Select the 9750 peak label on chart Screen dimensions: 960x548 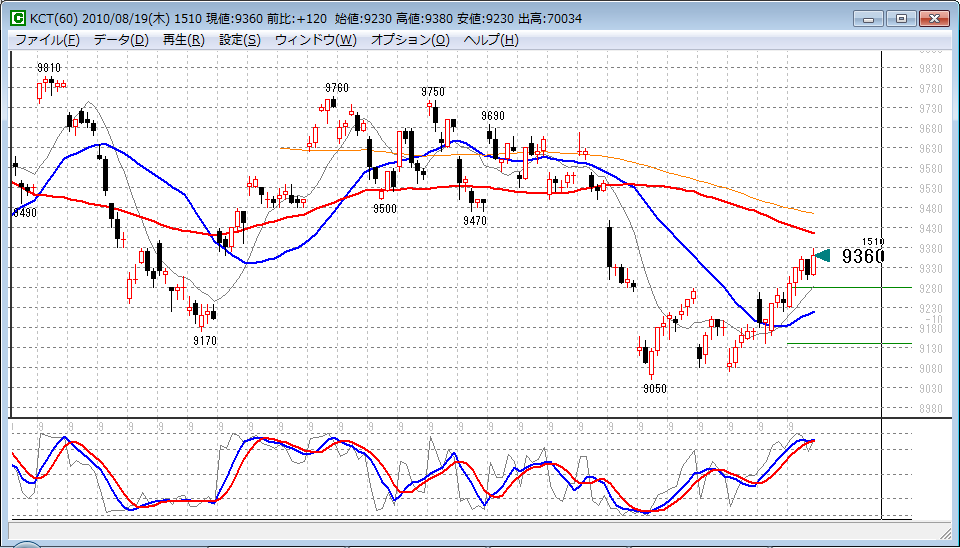(433, 92)
